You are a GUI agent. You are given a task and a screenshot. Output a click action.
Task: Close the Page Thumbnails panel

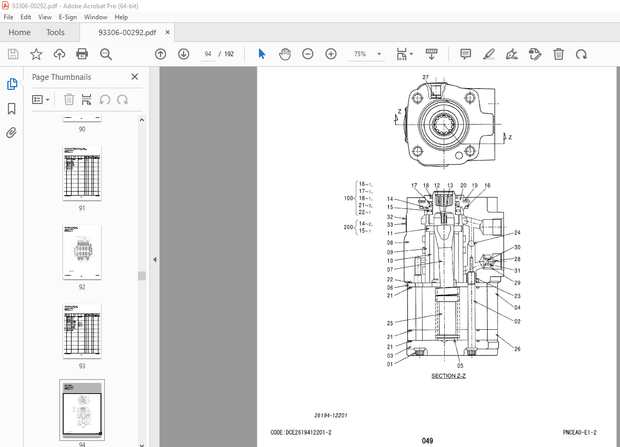point(135,77)
